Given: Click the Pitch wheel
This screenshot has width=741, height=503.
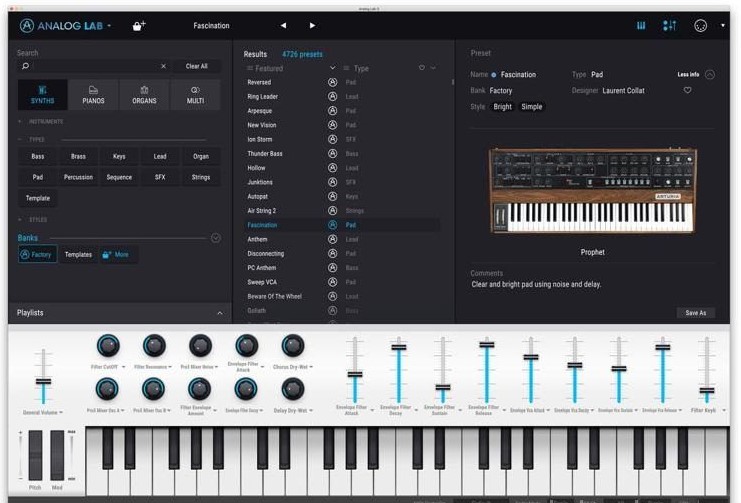Looking at the screenshot, I should (x=35, y=455).
